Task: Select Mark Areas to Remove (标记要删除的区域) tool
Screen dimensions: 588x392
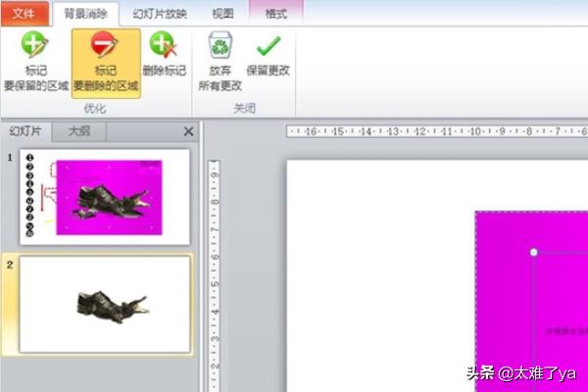Action: pyautogui.click(x=106, y=64)
